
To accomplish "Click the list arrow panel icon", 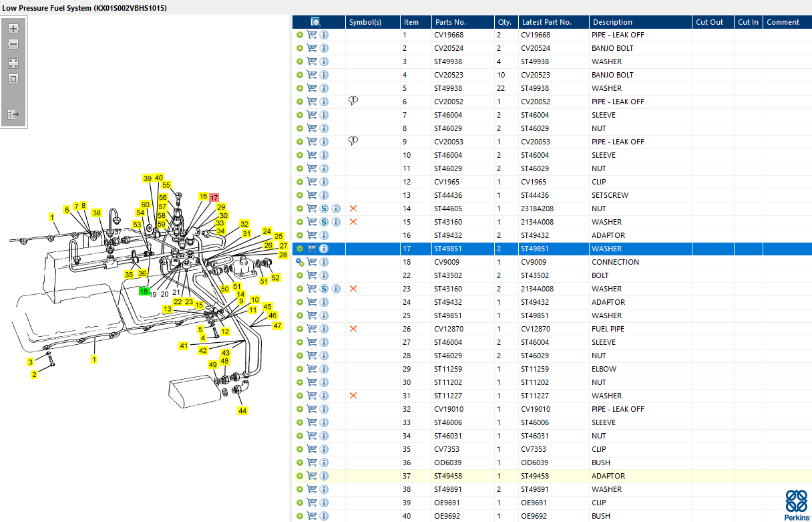I will [x=13, y=114].
